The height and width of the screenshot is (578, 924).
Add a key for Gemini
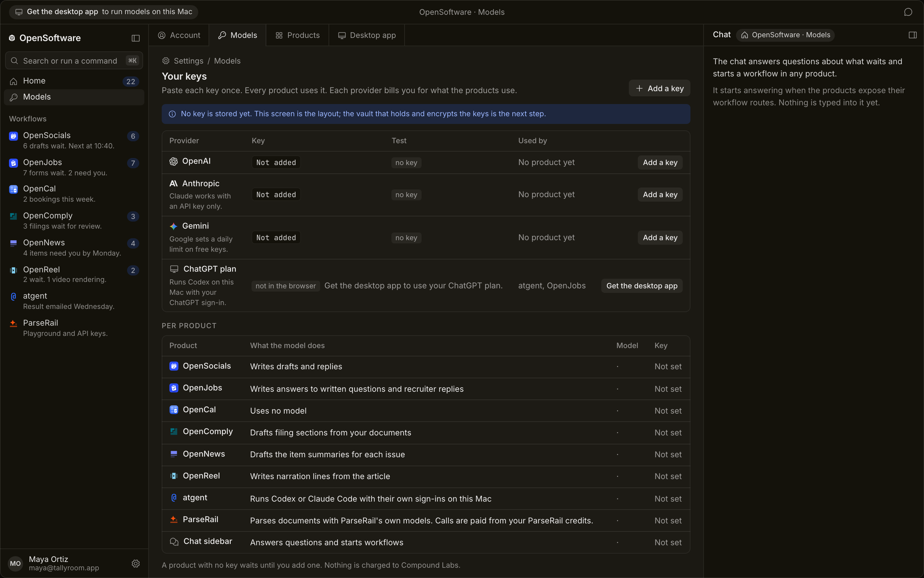pos(660,238)
